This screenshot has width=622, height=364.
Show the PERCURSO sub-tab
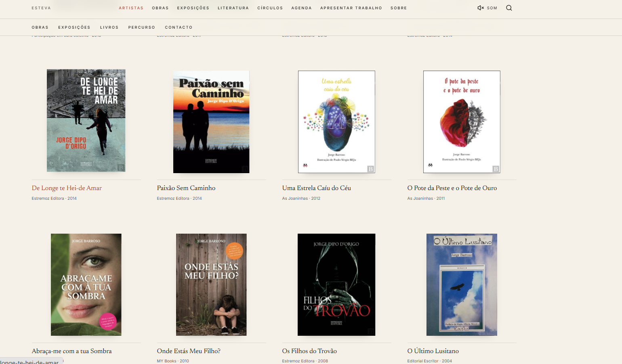[x=142, y=27]
